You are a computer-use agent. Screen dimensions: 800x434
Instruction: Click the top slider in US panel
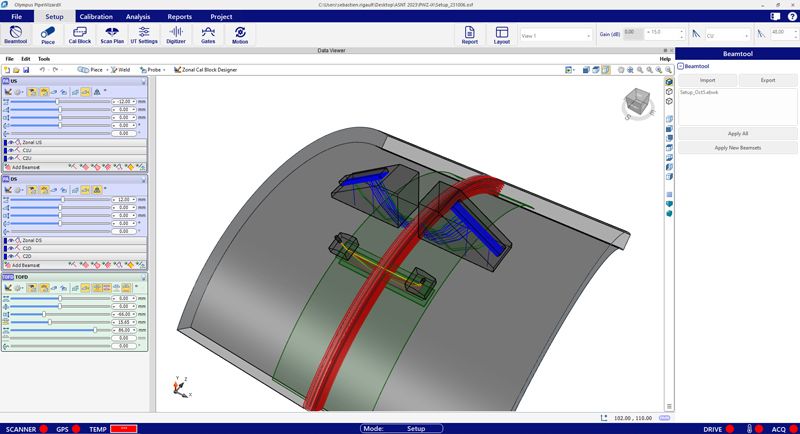tap(57, 101)
